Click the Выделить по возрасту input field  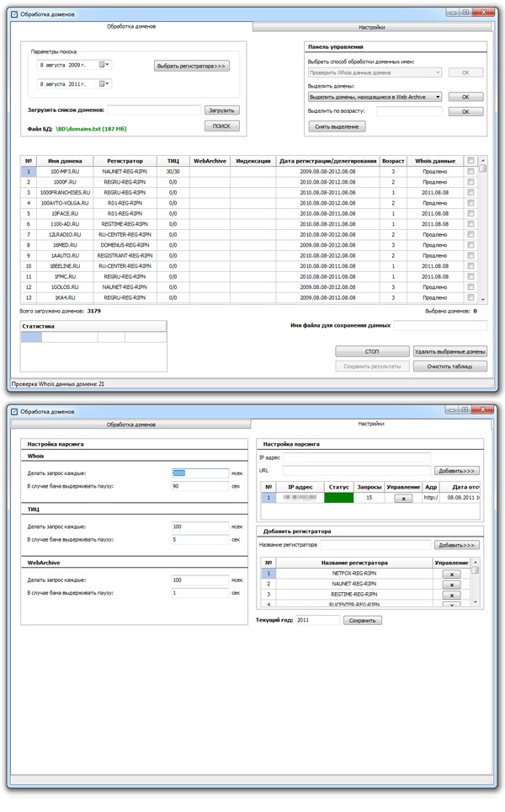pos(409,111)
